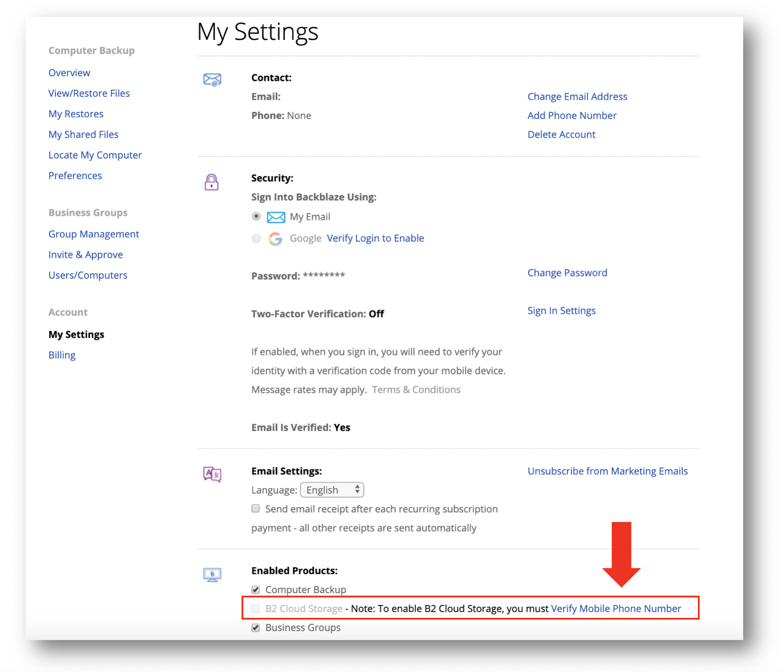Image resolution: width=784 pixels, height=672 pixels.
Task: Toggle the recurring subscription email receipt checkbox
Action: 256,509
